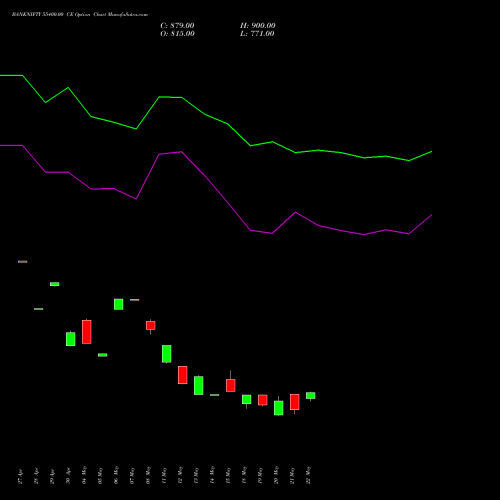Click the 28 Apr date label
This screenshot has height=500, width=500.
[37, 476]
